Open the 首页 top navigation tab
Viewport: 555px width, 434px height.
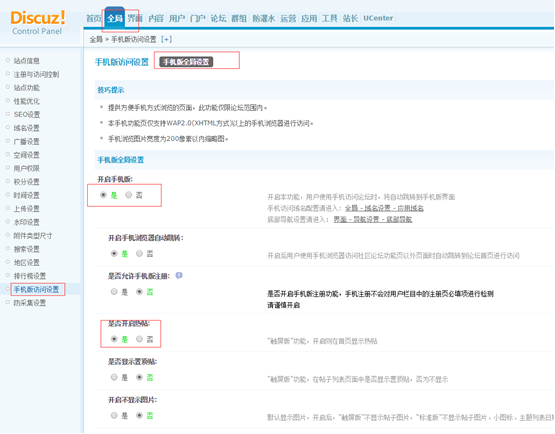coord(94,18)
